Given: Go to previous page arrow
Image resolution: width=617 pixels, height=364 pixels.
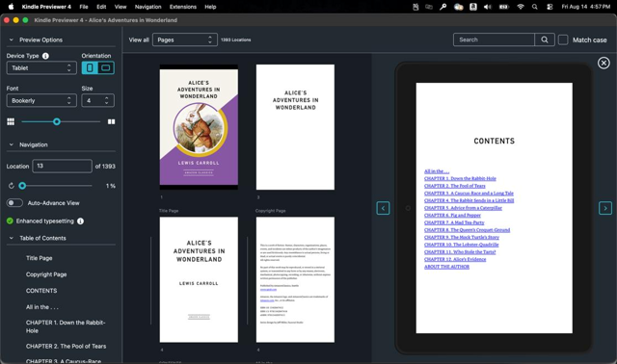Looking at the screenshot, I should pyautogui.click(x=383, y=208).
